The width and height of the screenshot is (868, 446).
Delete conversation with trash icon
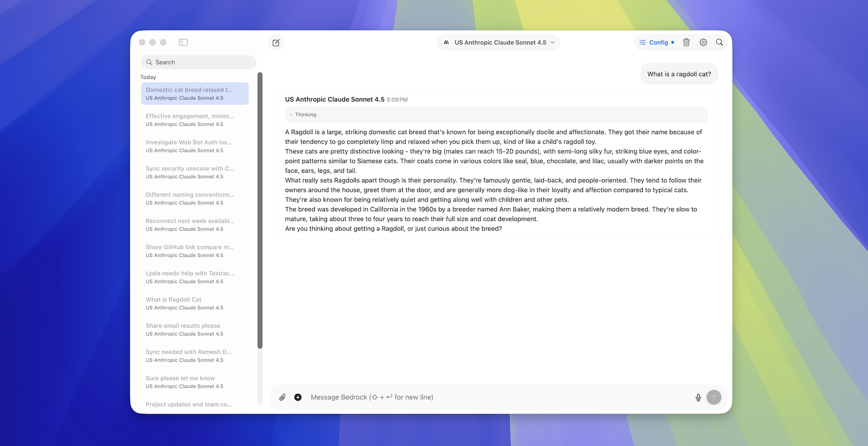(686, 42)
